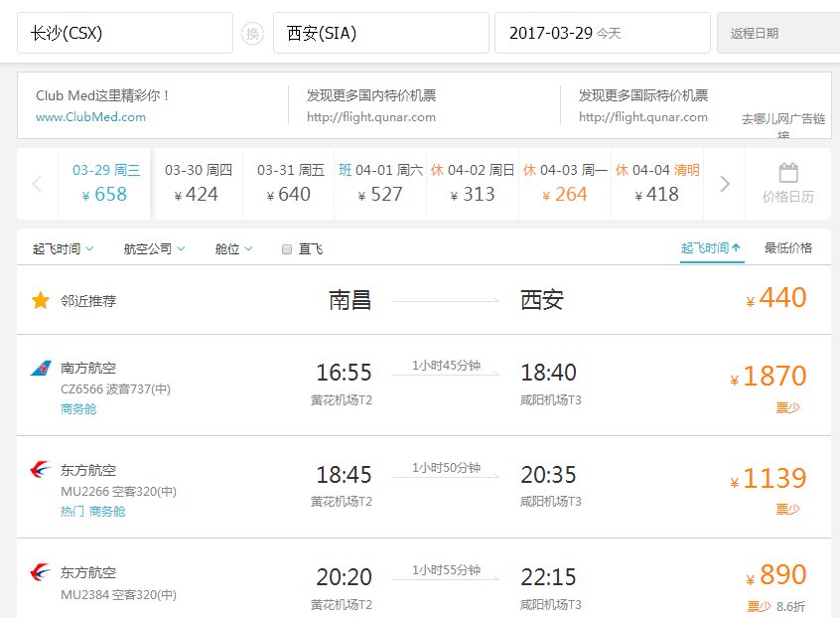Select 04-01 周六 ¥527 date
840x618 pixels.
click(381, 183)
